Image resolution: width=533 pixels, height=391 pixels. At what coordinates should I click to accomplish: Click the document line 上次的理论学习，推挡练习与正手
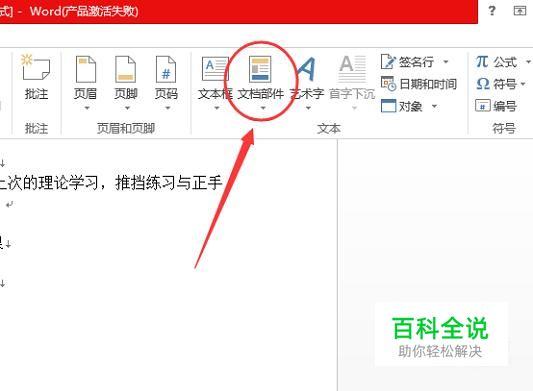pyautogui.click(x=111, y=183)
